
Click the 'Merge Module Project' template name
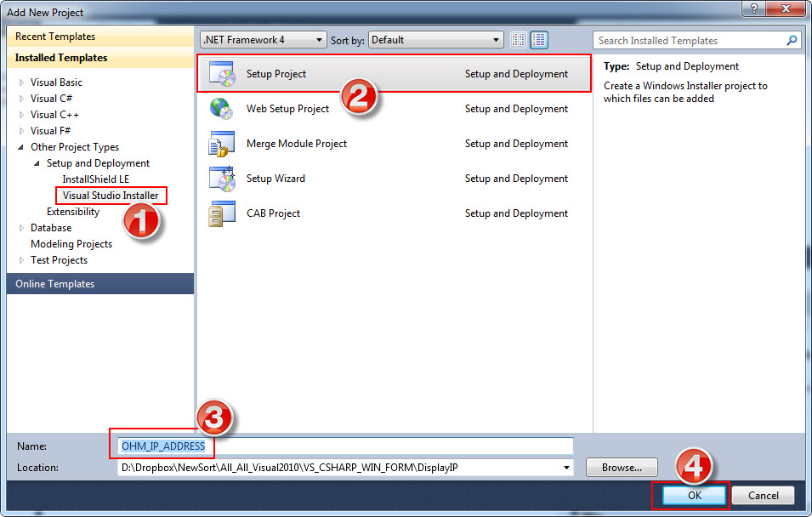(297, 144)
